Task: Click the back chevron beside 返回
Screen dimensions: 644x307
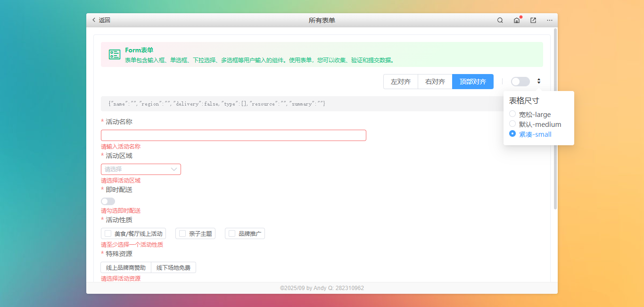Action: 94,20
